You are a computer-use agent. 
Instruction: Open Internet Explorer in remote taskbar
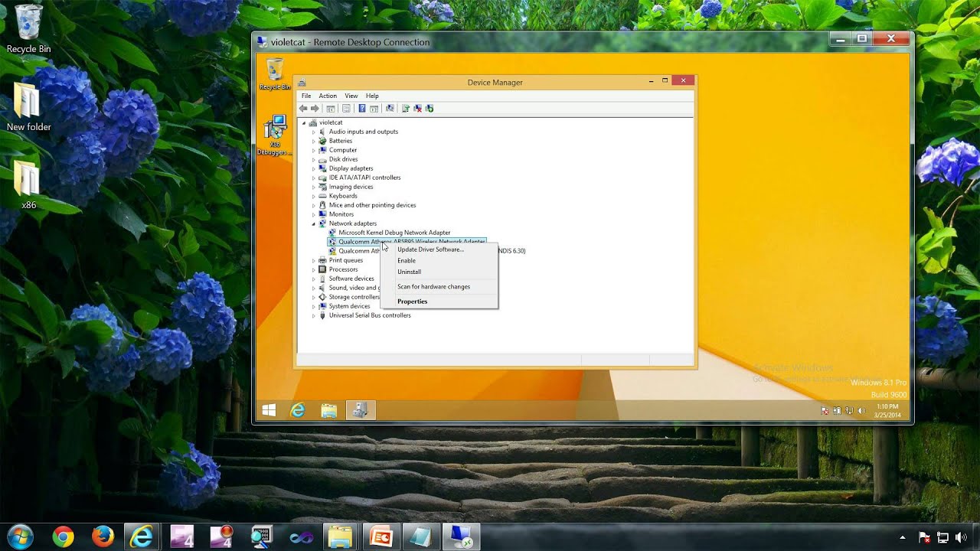tap(298, 411)
